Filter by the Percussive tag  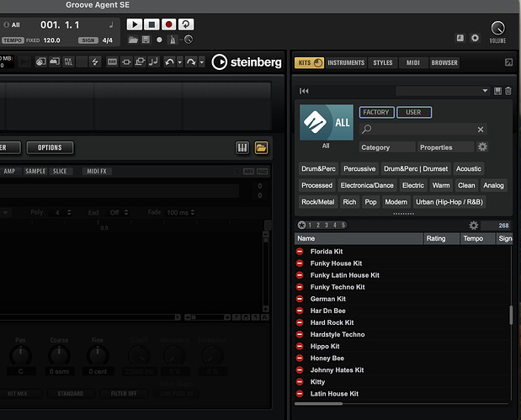[359, 169]
